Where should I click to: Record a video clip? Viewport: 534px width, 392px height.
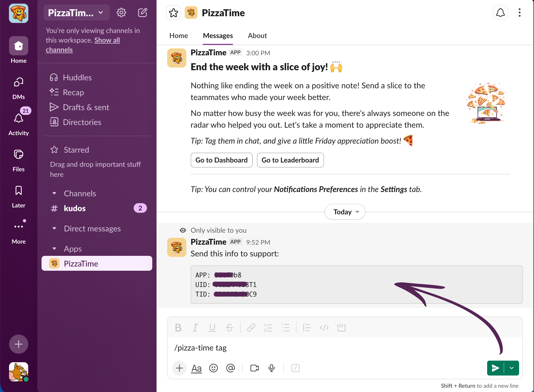254,368
